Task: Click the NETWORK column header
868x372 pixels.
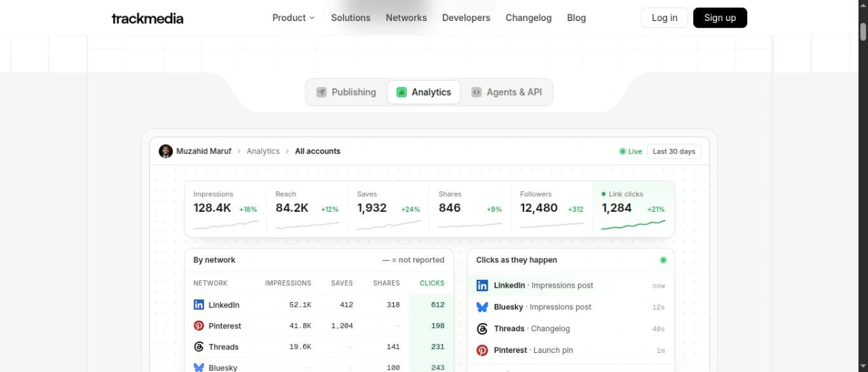Action: [x=210, y=283]
